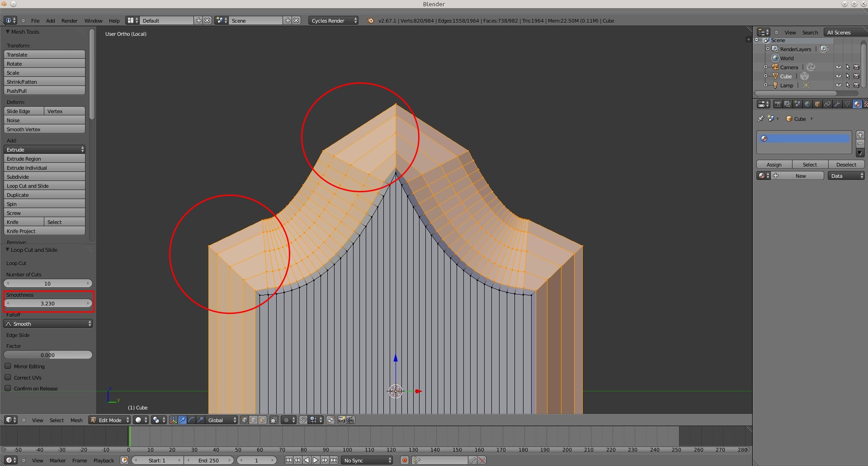Viewport: 868px width, 466px height.
Task: Switch to face select mode in viewport header
Action: [262, 420]
